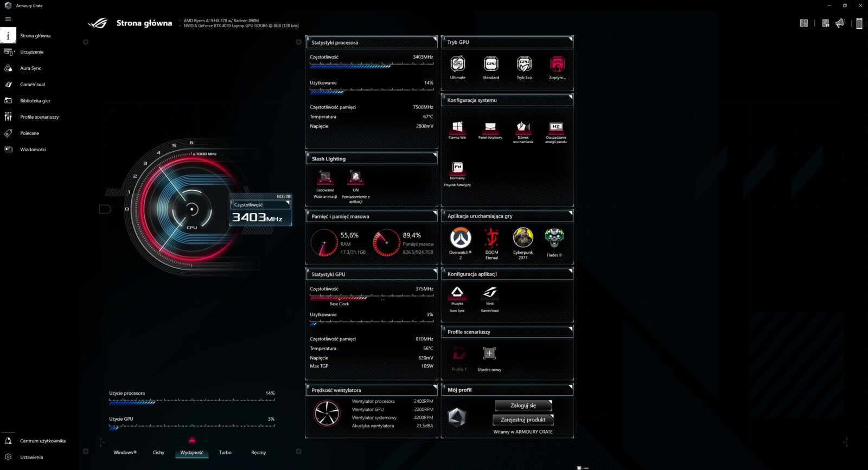Open DOOM Eternal game icon
Viewport: 868px width, 470px height.
(492, 238)
